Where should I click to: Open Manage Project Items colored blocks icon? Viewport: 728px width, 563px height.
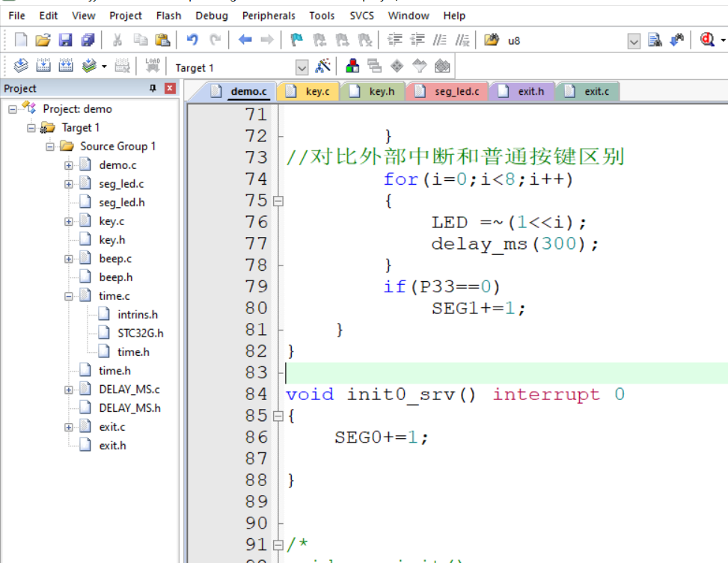(352, 66)
